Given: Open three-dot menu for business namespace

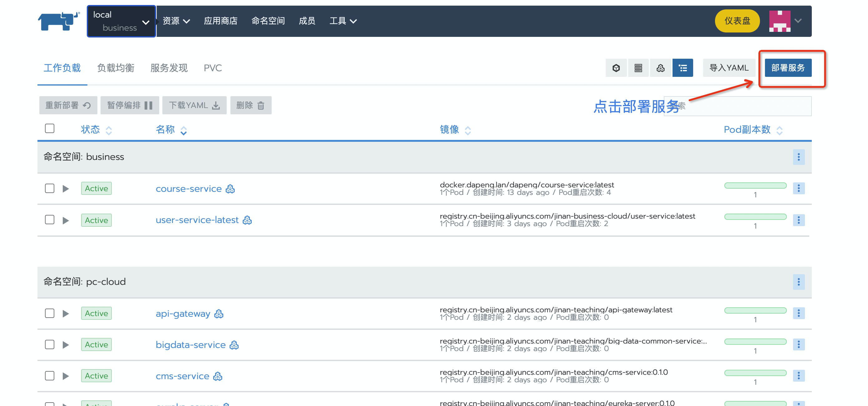Looking at the screenshot, I should [798, 157].
